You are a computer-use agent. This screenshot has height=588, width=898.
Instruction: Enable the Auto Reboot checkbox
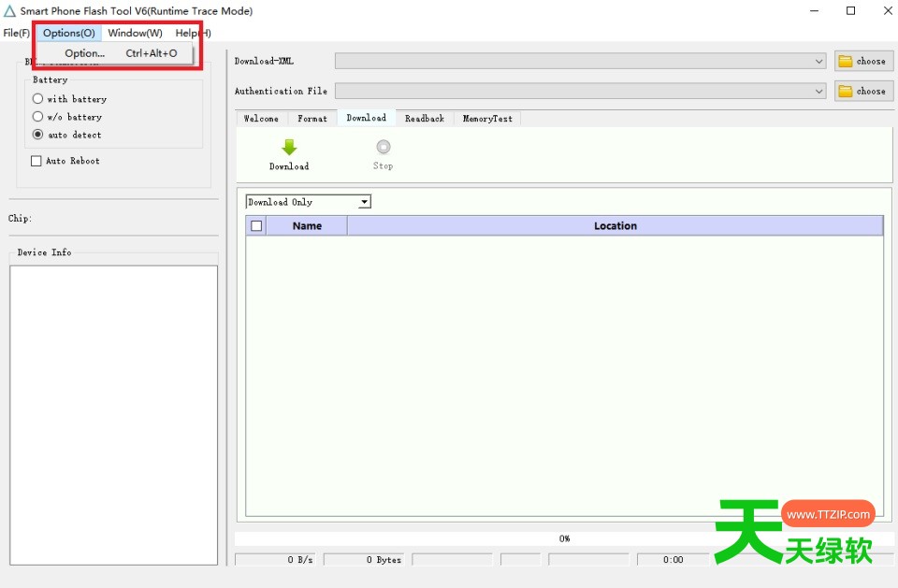click(36, 161)
